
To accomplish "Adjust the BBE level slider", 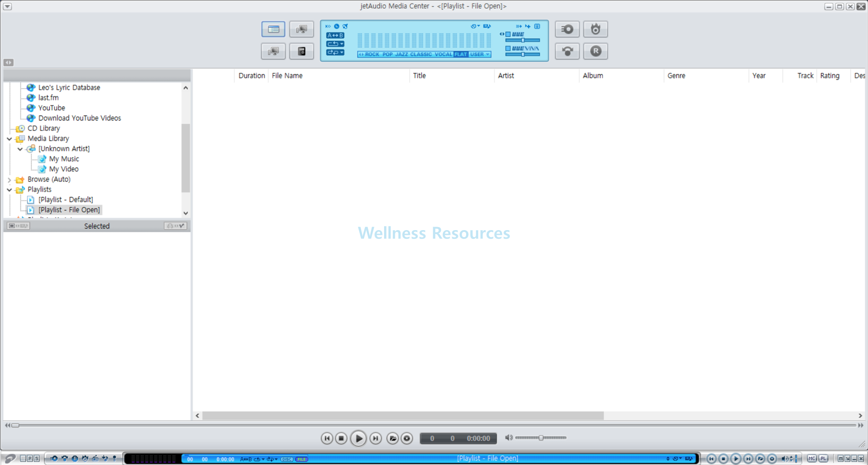I will point(523,40).
